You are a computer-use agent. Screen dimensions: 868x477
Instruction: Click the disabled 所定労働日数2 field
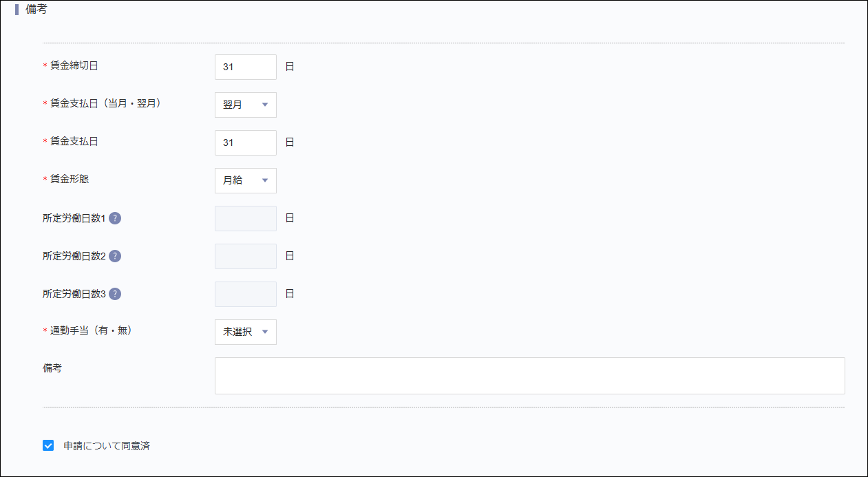pyautogui.click(x=245, y=255)
